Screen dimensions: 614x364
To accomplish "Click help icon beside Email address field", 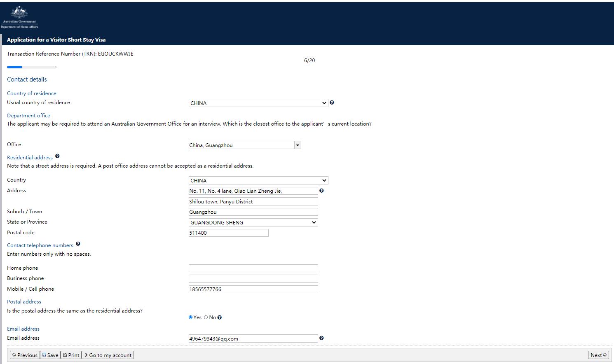I will [321, 338].
